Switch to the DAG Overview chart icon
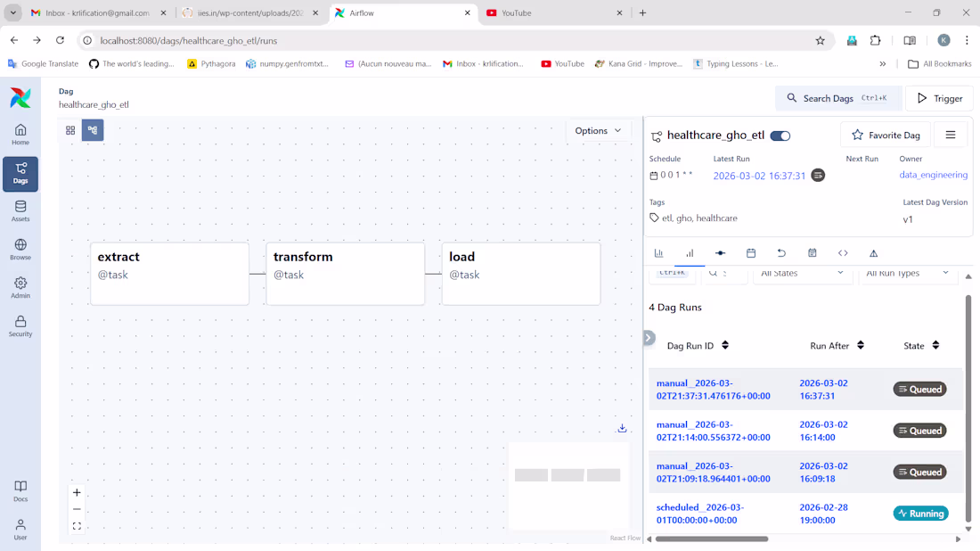Viewport: 980px width, 551px height. point(659,253)
